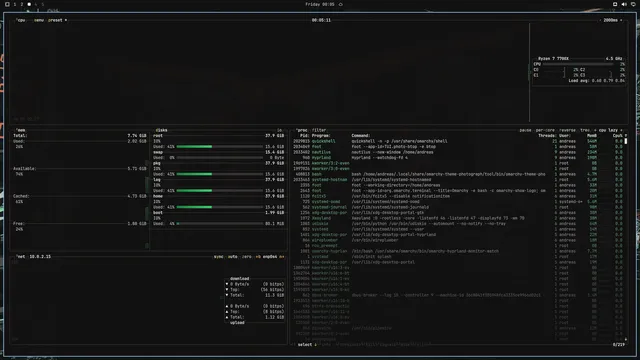Activate the process filter field
This screenshot has height=360, width=640.
click(x=319, y=130)
